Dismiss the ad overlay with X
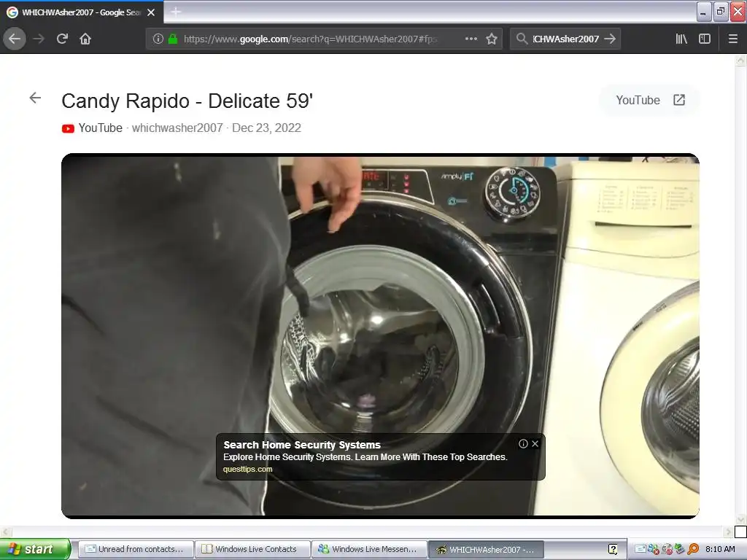This screenshot has width=747, height=560. pos(535,444)
